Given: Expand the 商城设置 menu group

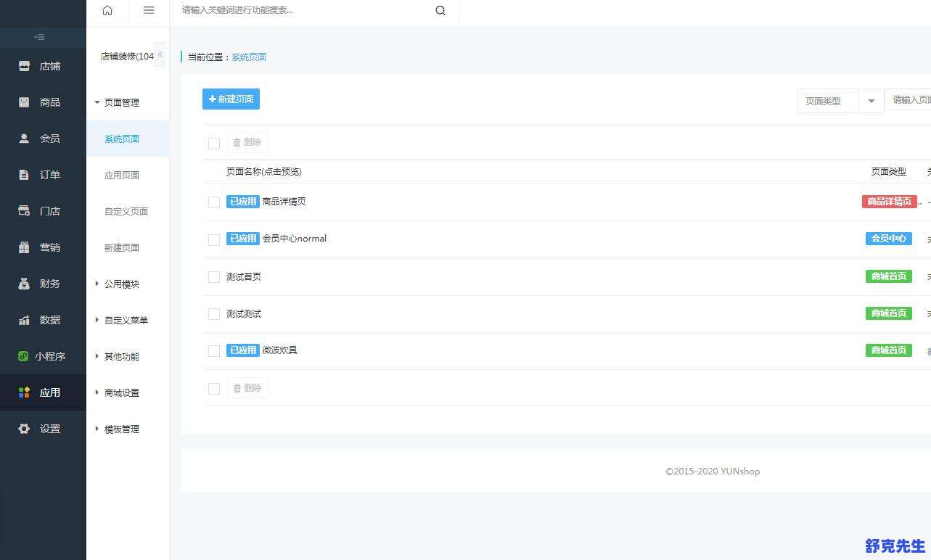Looking at the screenshot, I should pyautogui.click(x=97, y=392).
